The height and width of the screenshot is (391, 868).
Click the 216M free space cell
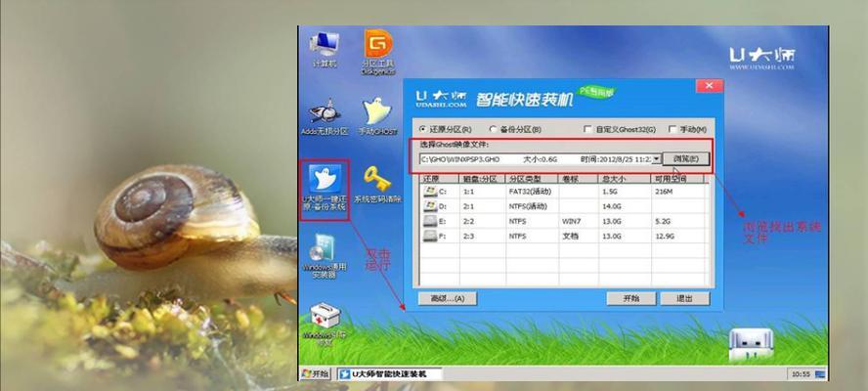tap(663, 192)
